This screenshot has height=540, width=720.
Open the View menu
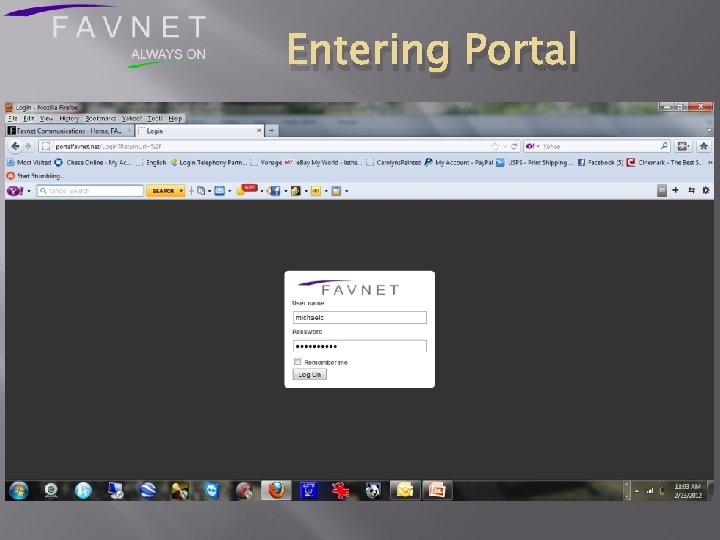[46, 118]
